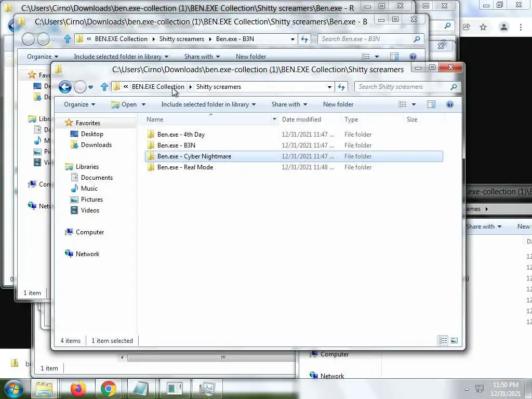
Task: Open Name column filter dropdown
Action: tap(274, 119)
